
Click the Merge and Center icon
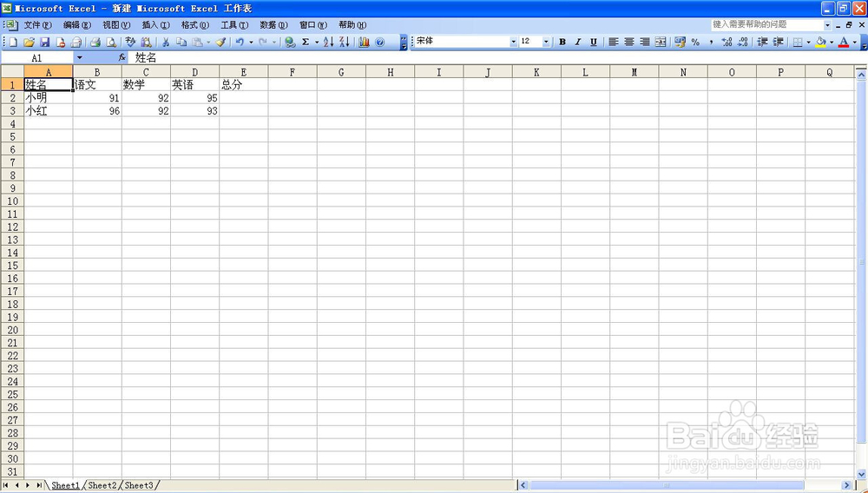point(661,42)
